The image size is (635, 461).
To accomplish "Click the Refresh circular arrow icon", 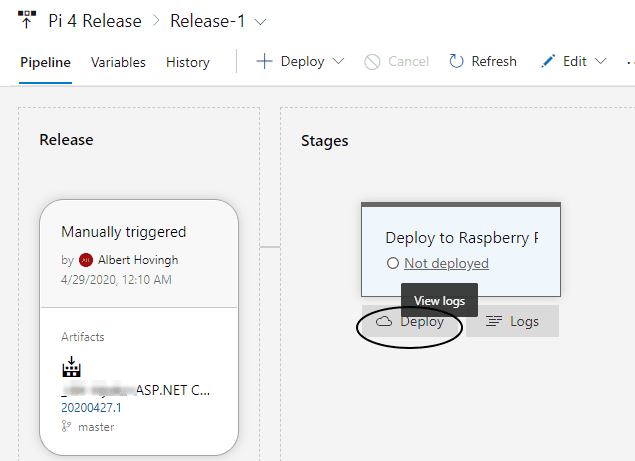I will point(456,61).
